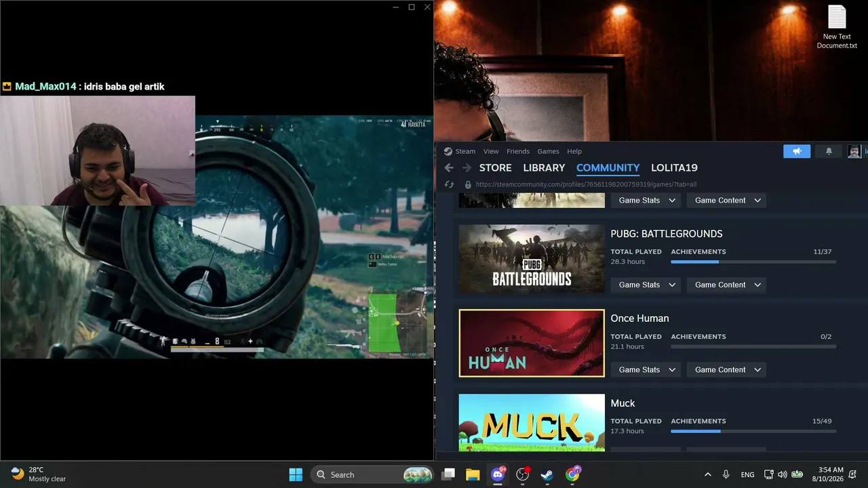
Task: Switch to the LIBRARY tab
Action: 544,168
